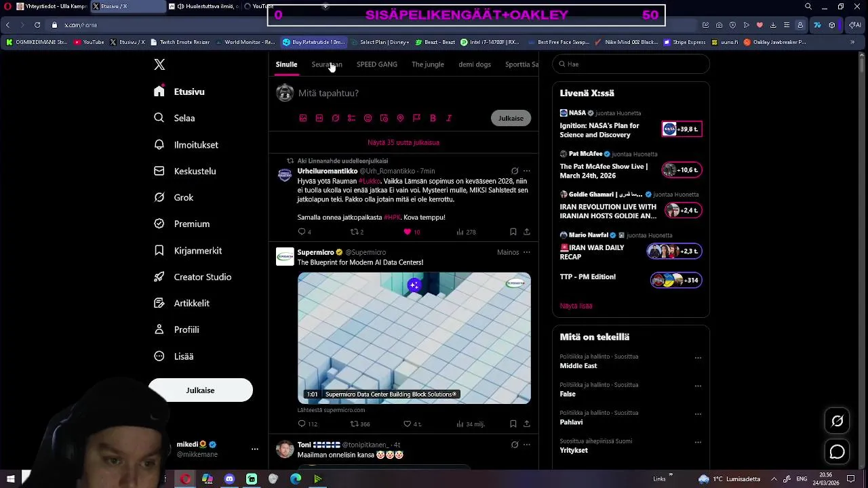Screen dimensions: 868x488
Task: Open Creator Studio
Action: (x=193, y=277)
